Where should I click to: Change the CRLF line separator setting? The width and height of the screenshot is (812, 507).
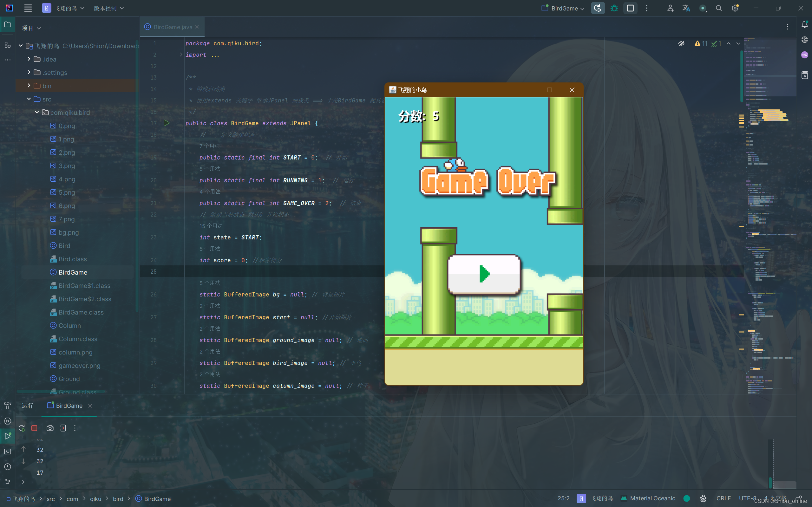(x=724, y=498)
